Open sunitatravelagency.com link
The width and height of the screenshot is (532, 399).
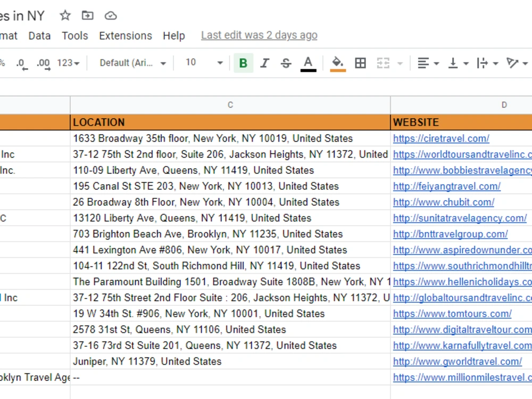click(460, 218)
